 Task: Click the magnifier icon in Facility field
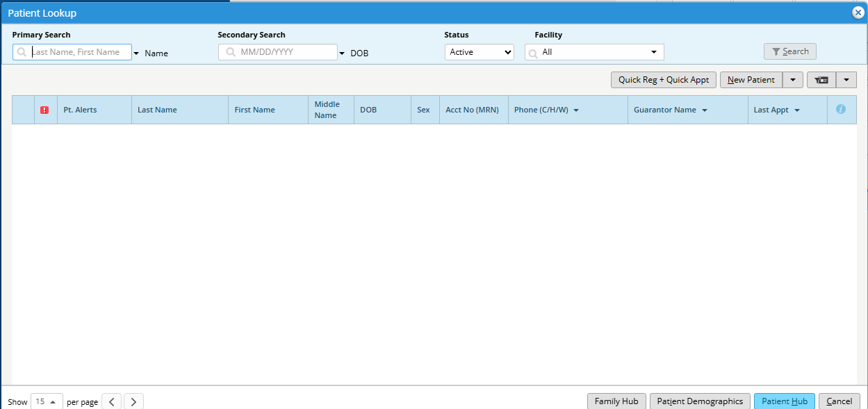click(533, 52)
